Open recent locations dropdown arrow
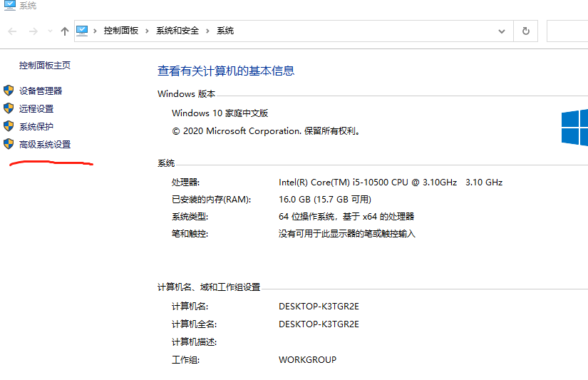The image size is (588, 380). point(50,31)
